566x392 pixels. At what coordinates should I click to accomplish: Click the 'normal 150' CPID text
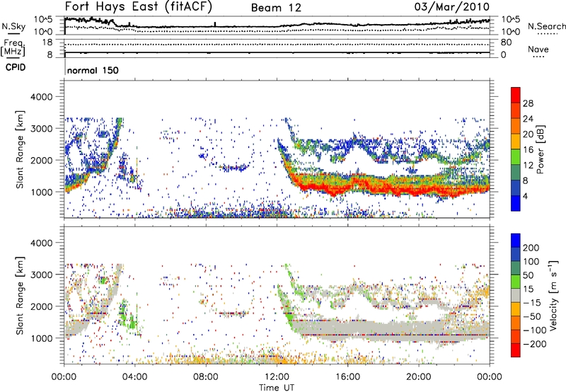coord(93,70)
